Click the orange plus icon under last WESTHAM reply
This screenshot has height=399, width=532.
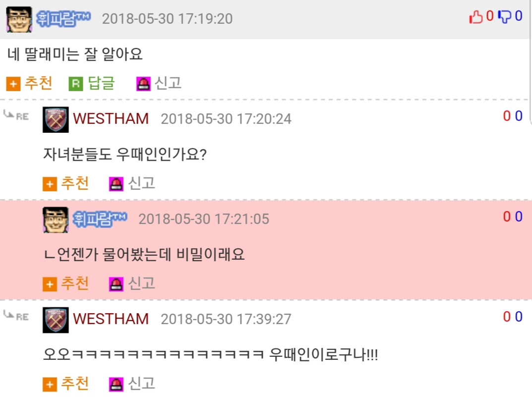pos(50,384)
